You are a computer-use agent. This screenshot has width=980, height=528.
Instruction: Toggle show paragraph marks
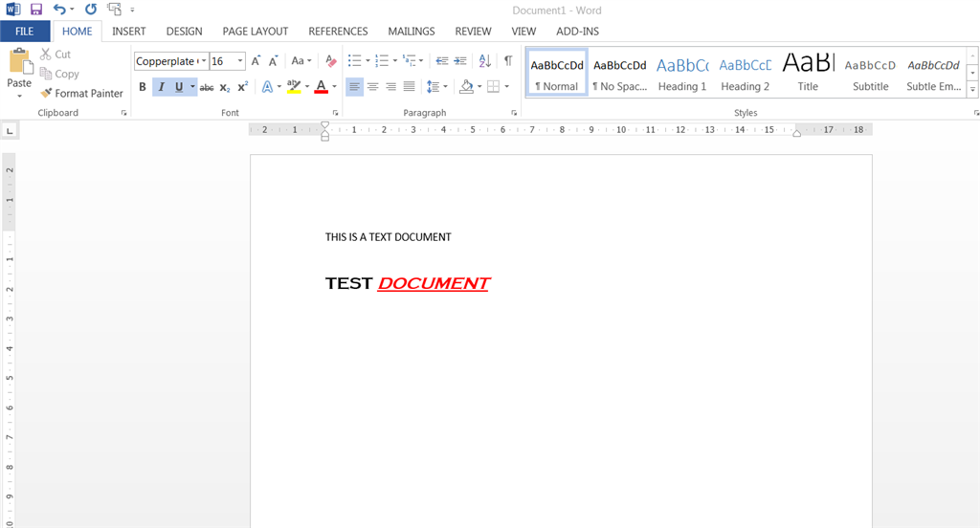(x=508, y=60)
